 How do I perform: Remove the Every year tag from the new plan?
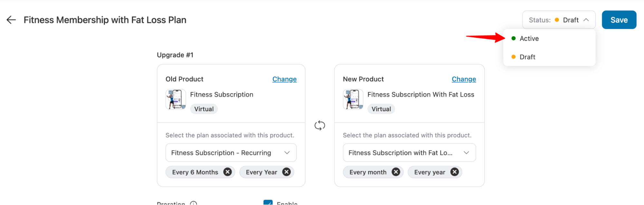pyautogui.click(x=454, y=172)
